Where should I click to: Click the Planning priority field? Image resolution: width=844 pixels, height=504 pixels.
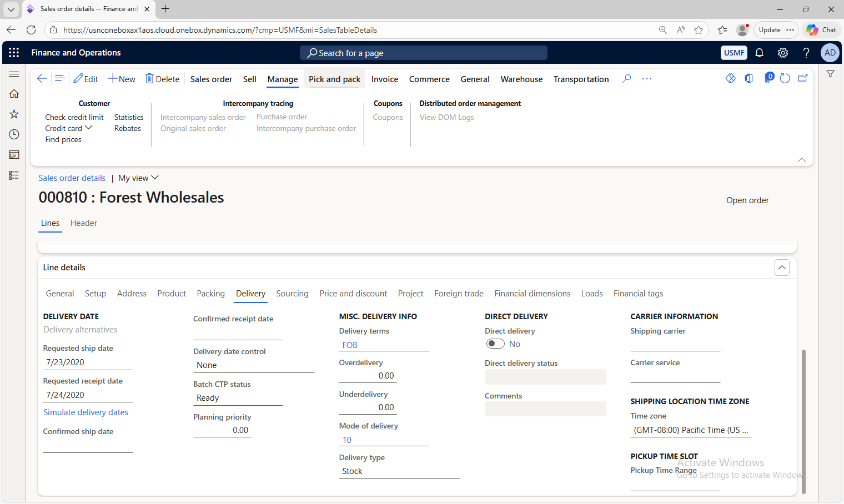(x=222, y=430)
